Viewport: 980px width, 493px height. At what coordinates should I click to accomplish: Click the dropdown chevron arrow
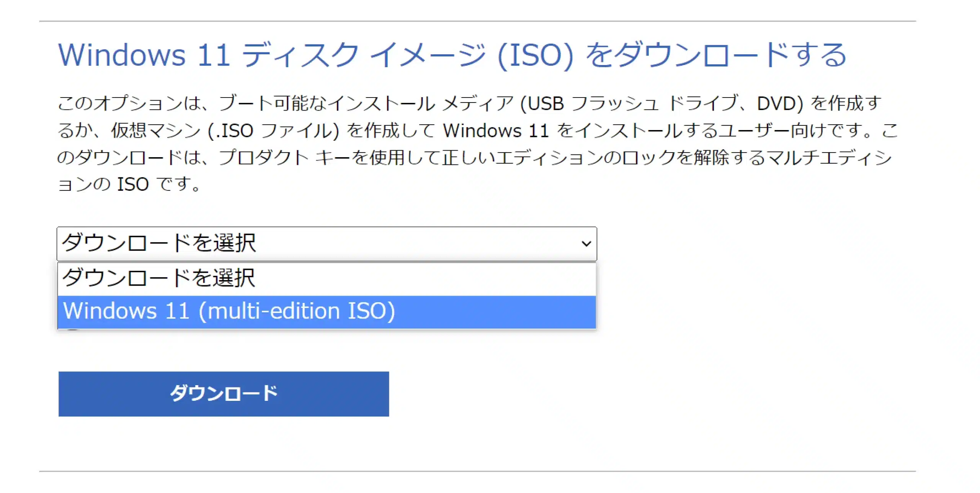[586, 244]
